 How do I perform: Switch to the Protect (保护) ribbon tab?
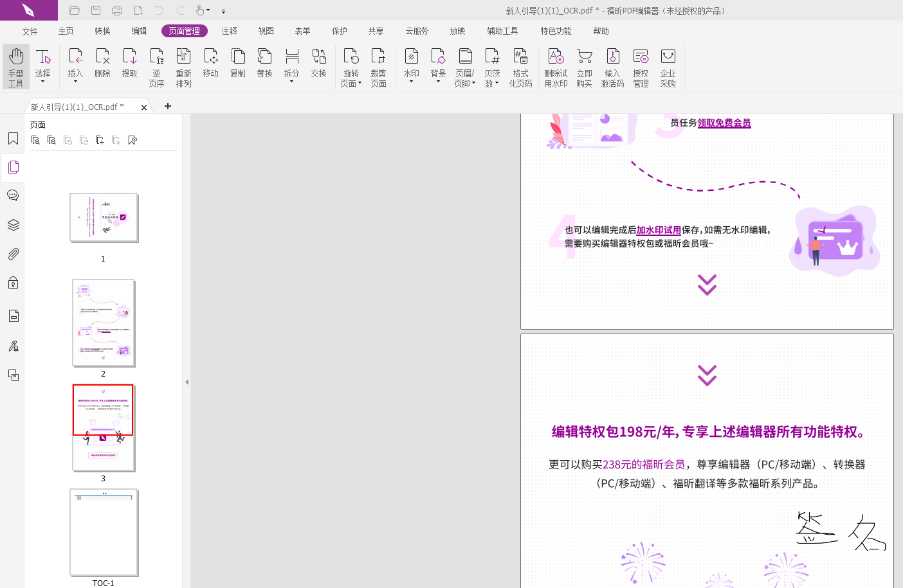339,31
